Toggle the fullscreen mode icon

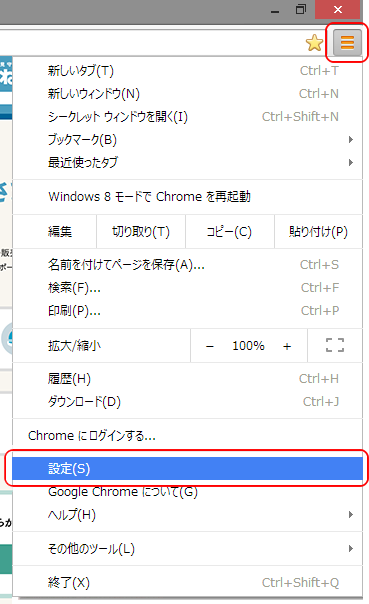tap(335, 346)
